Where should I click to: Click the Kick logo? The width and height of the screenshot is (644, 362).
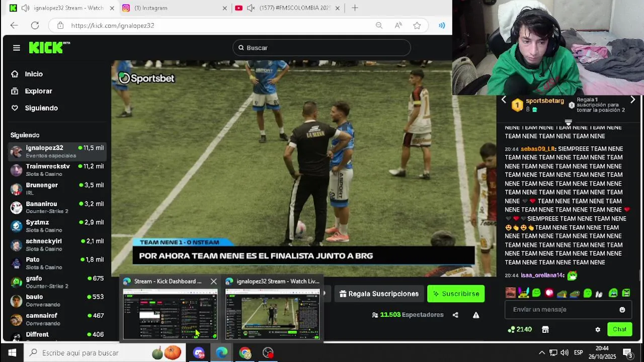(49, 47)
